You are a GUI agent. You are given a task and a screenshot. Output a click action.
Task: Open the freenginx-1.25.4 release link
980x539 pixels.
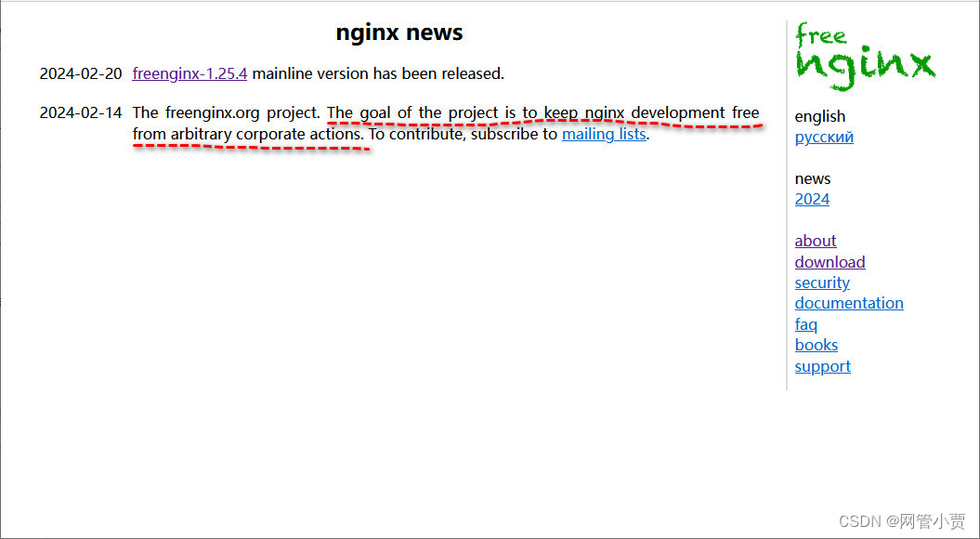(x=189, y=73)
